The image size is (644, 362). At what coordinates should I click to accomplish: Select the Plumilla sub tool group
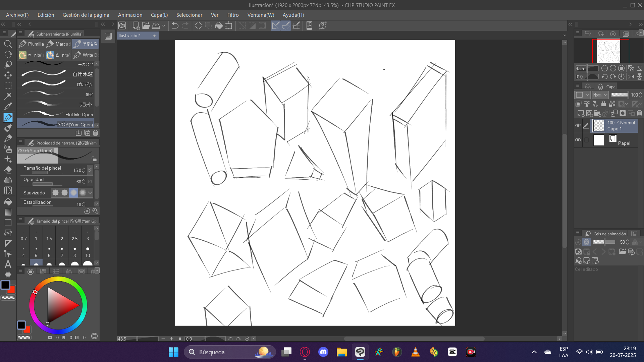pos(31,44)
